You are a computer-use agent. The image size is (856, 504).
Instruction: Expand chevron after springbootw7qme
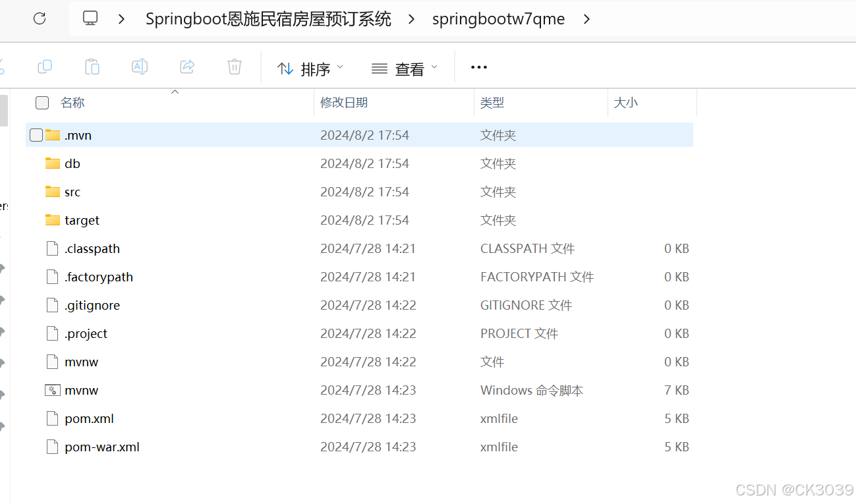586,19
